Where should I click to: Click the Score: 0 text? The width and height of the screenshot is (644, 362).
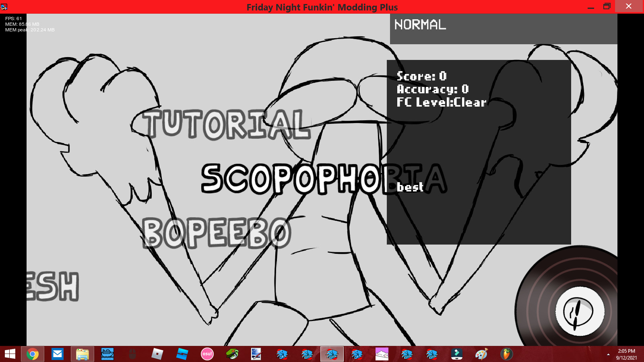click(x=421, y=76)
